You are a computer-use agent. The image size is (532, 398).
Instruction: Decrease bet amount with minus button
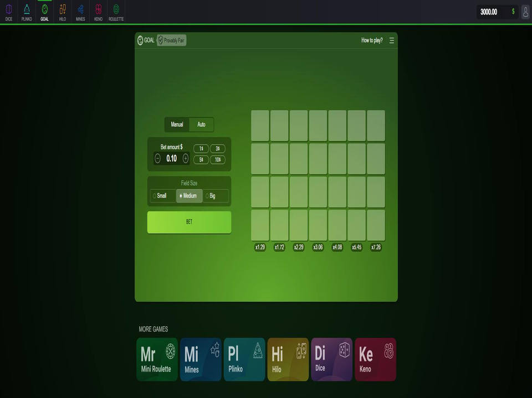157,158
